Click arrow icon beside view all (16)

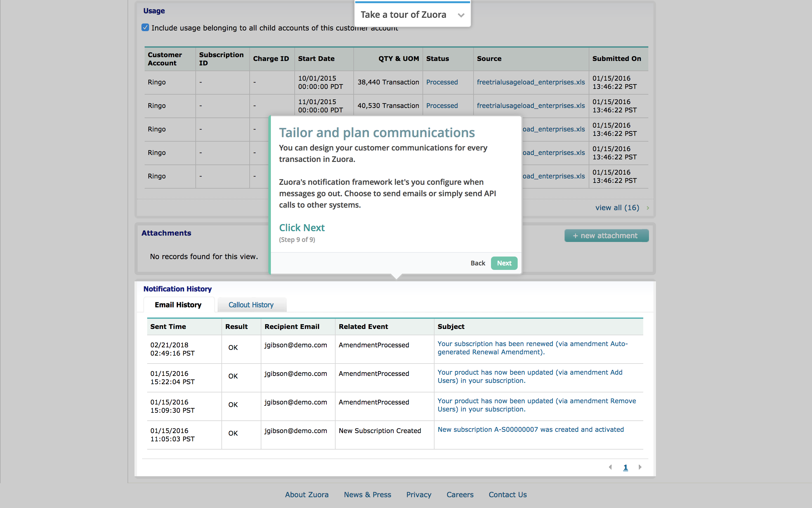[x=648, y=208]
